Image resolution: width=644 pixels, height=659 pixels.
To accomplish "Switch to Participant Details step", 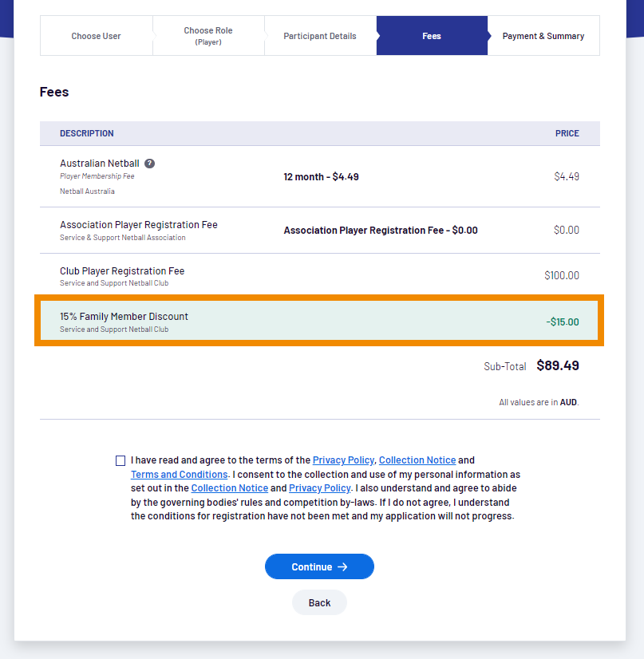I will pos(320,36).
